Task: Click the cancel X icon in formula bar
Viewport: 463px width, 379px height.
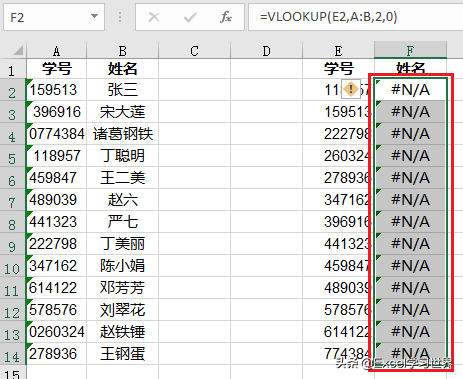Action: coord(154,17)
